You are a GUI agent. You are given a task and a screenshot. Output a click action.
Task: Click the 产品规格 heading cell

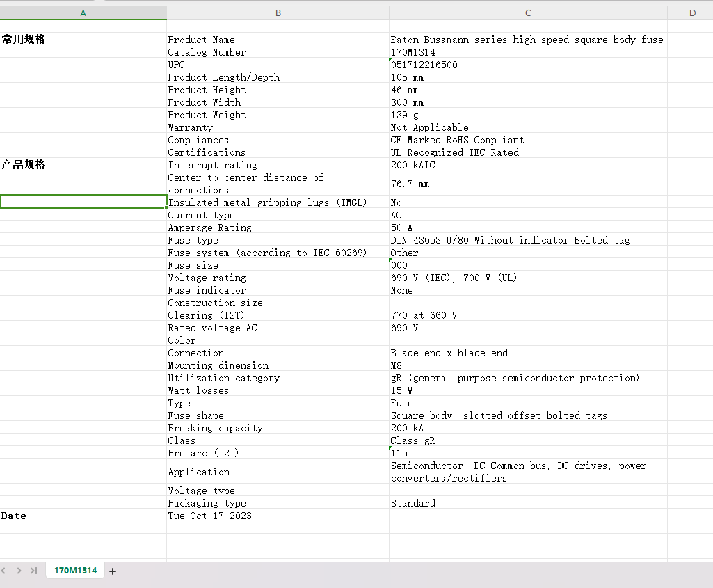[x=83, y=165]
